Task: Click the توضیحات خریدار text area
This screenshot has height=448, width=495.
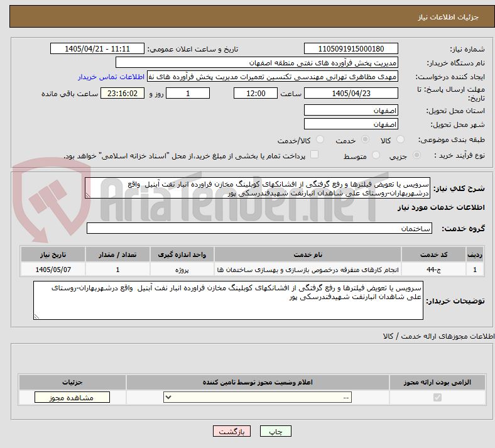Action: 228,300
